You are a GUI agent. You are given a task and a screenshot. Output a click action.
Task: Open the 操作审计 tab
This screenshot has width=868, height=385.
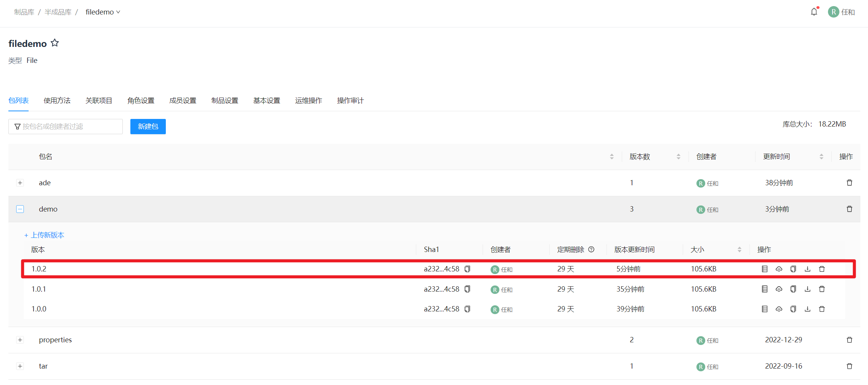(x=350, y=101)
